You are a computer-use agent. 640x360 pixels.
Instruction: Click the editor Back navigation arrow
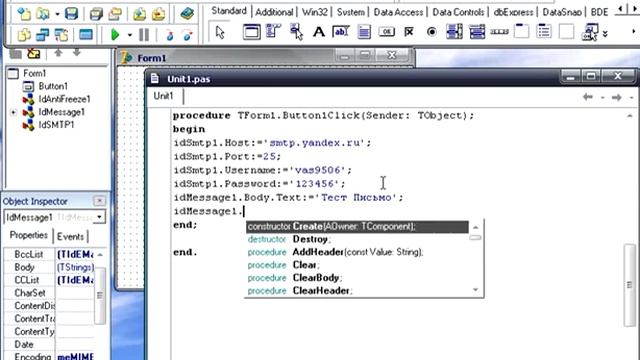click(x=588, y=97)
